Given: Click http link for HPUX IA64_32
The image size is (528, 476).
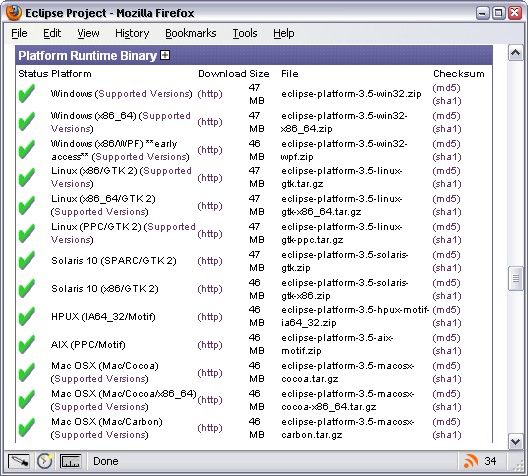Looking at the screenshot, I should point(210,316).
